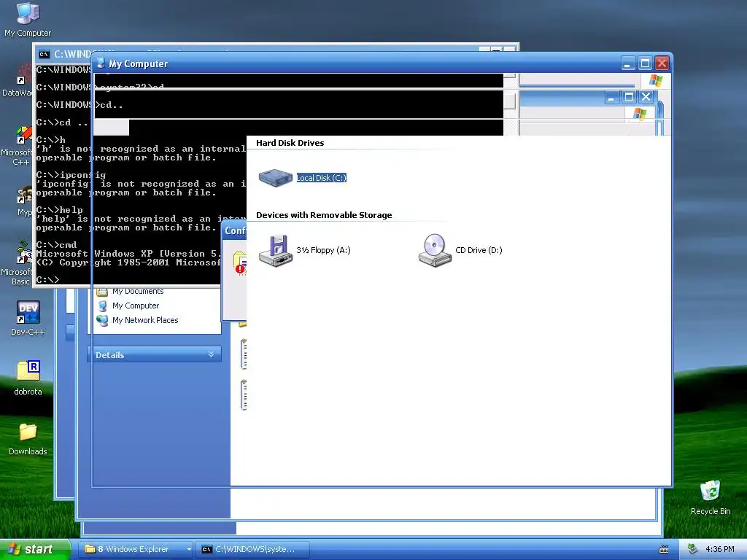The image size is (747, 560).
Task: Click the Hard Disk Drives group header
Action: click(x=290, y=143)
